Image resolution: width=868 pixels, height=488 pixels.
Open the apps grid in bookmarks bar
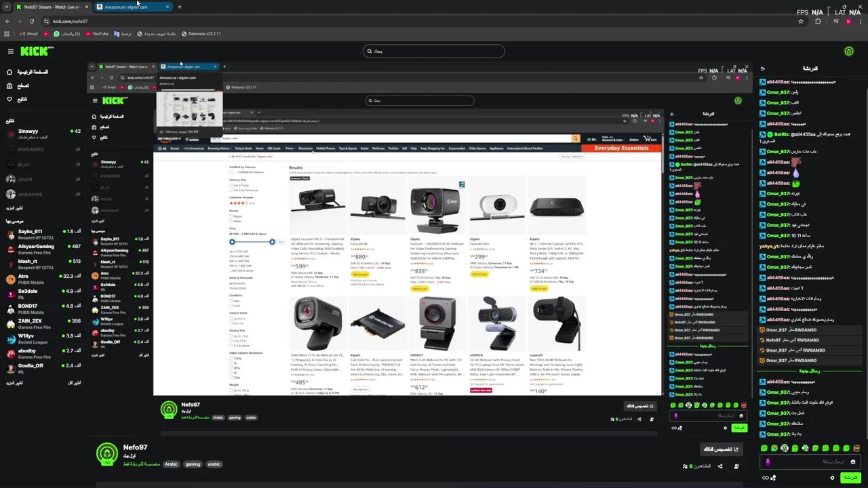pos(7,34)
